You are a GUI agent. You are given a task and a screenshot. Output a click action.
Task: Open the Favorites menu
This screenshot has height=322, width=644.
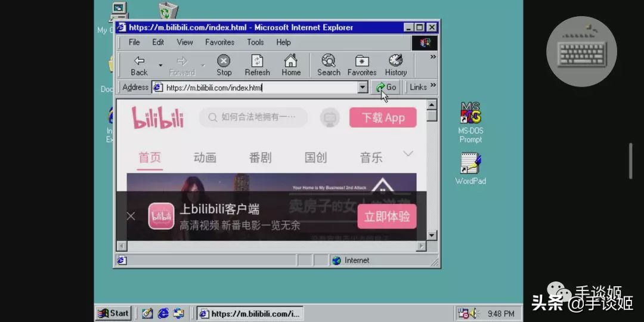coord(219,42)
